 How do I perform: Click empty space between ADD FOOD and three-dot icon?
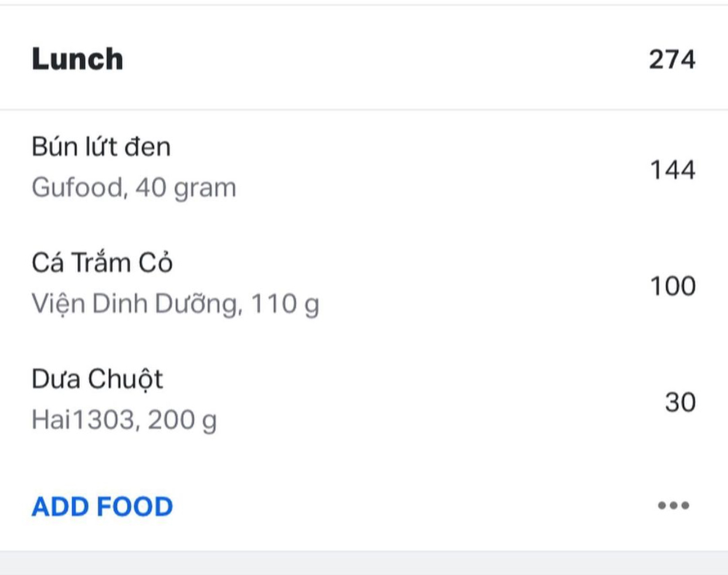point(410,506)
